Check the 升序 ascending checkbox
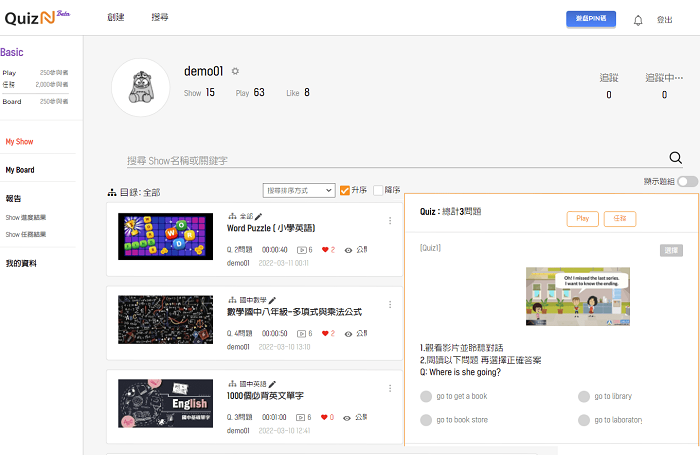The height and width of the screenshot is (455, 700). point(345,190)
